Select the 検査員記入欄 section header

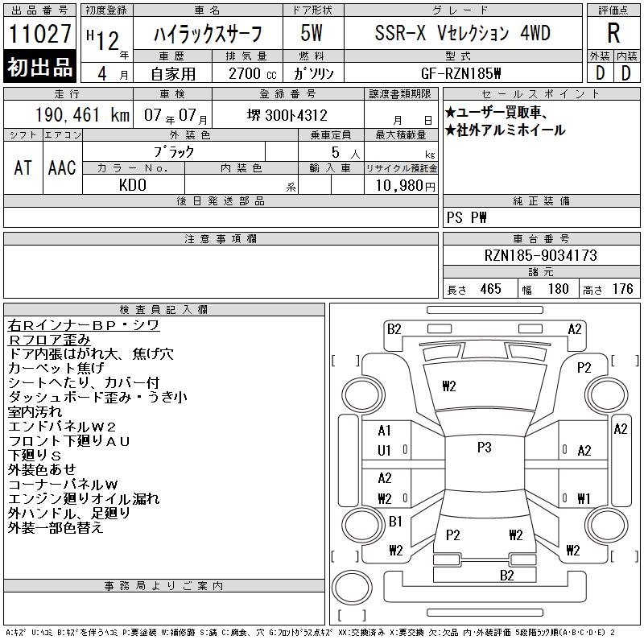tap(163, 309)
